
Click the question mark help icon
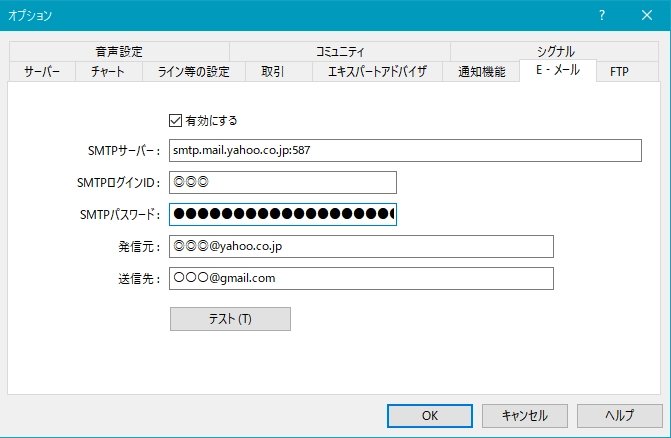tap(602, 15)
